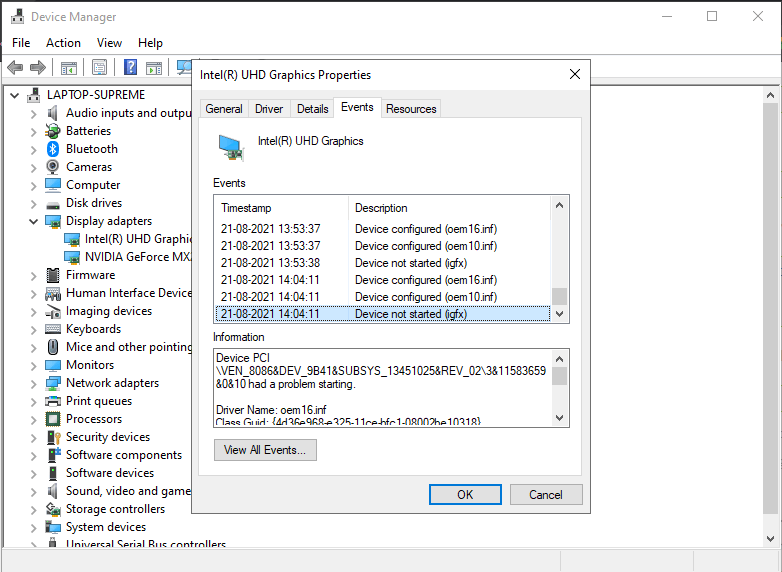Switch to the Resources tab
This screenshot has height=572, width=782.
tap(411, 109)
